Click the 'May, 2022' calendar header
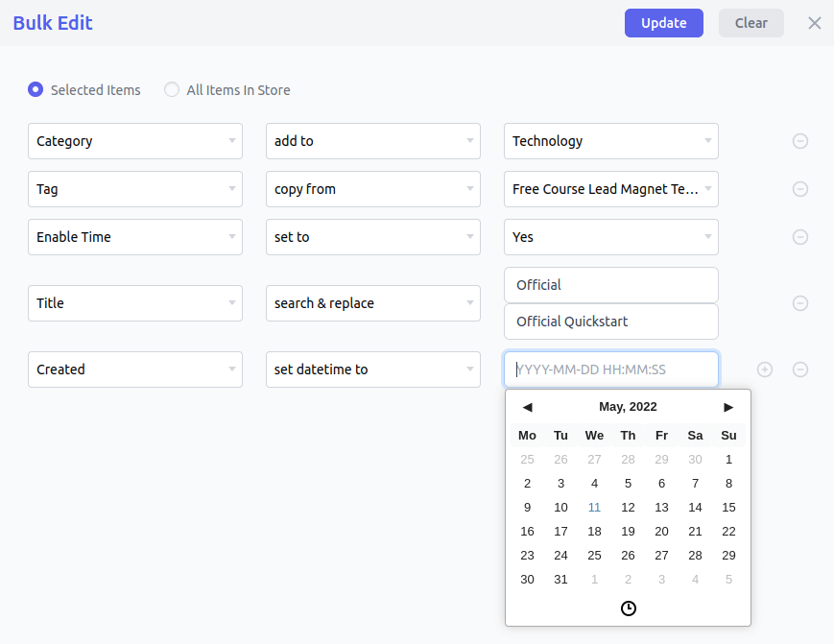This screenshot has height=644, width=834. point(628,407)
